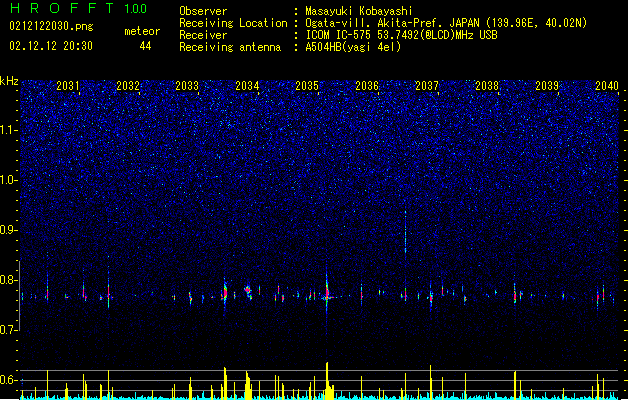Click the ICOM IC-575 53.7492 MHz receiver text
629x400 pixels.
[402, 35]
